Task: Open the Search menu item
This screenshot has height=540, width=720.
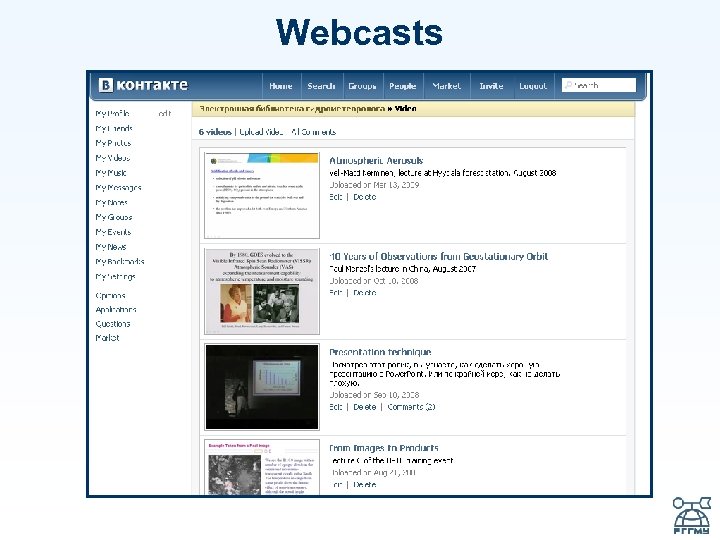Action: tap(321, 86)
